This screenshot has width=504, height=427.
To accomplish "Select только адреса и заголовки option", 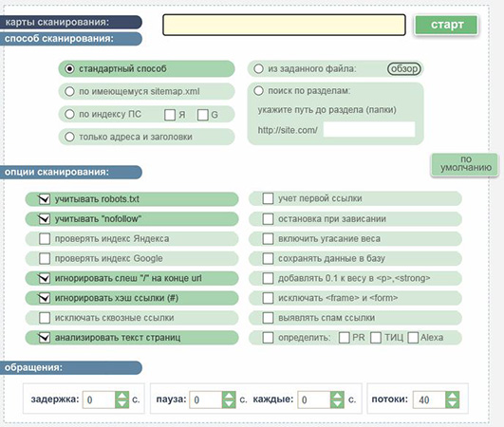I will click(69, 137).
